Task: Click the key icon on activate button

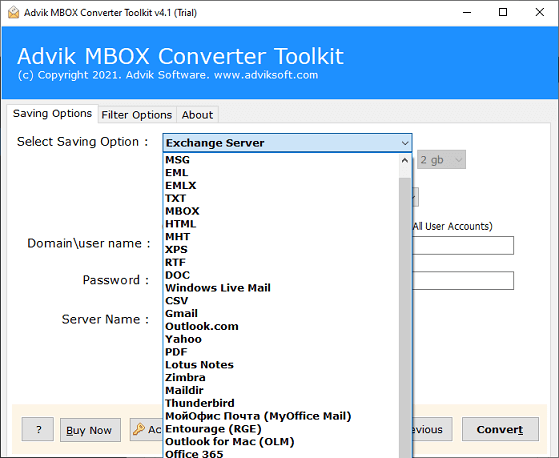Action: pyautogui.click(x=139, y=429)
